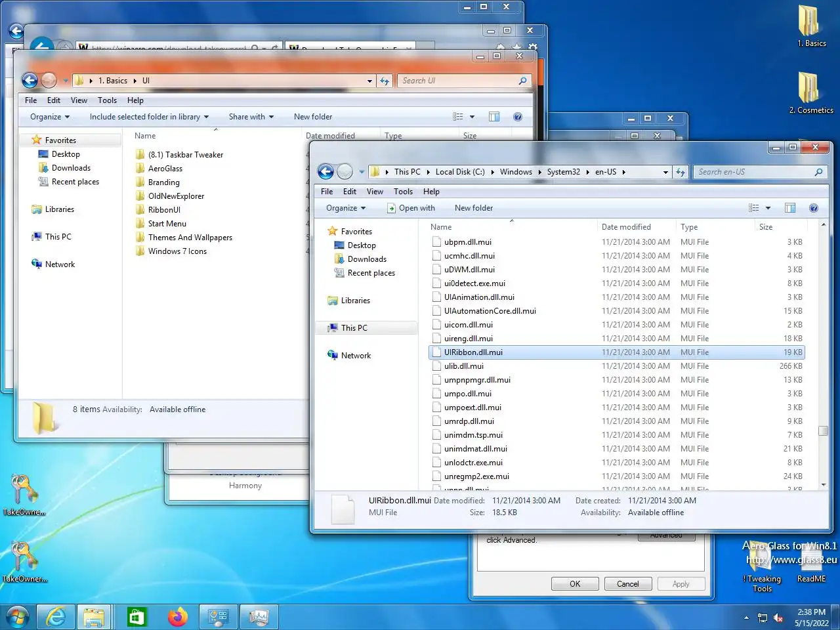Click Search en-US input field

point(755,172)
